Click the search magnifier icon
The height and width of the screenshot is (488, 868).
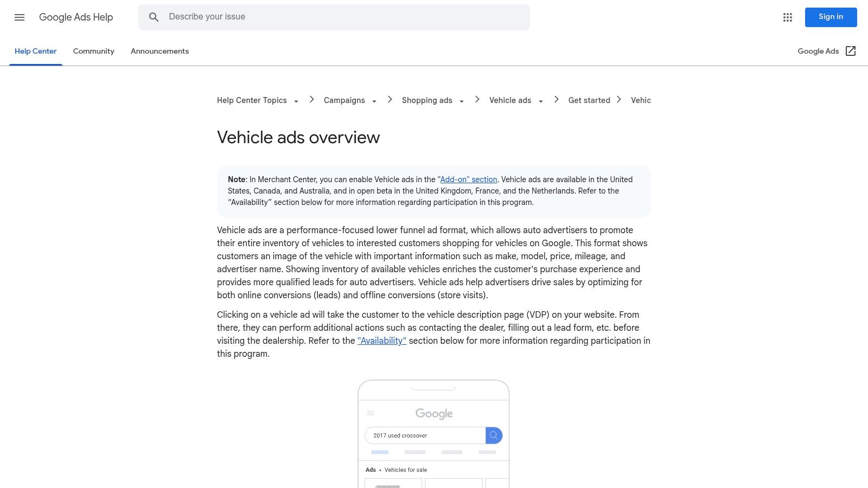154,17
